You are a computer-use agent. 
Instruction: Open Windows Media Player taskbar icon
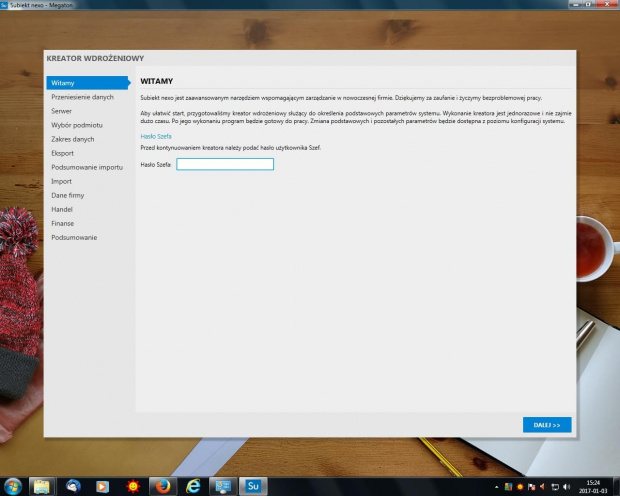102,486
